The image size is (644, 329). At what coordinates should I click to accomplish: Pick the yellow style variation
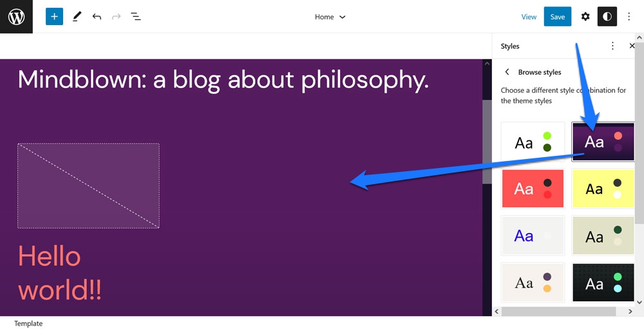tap(603, 189)
